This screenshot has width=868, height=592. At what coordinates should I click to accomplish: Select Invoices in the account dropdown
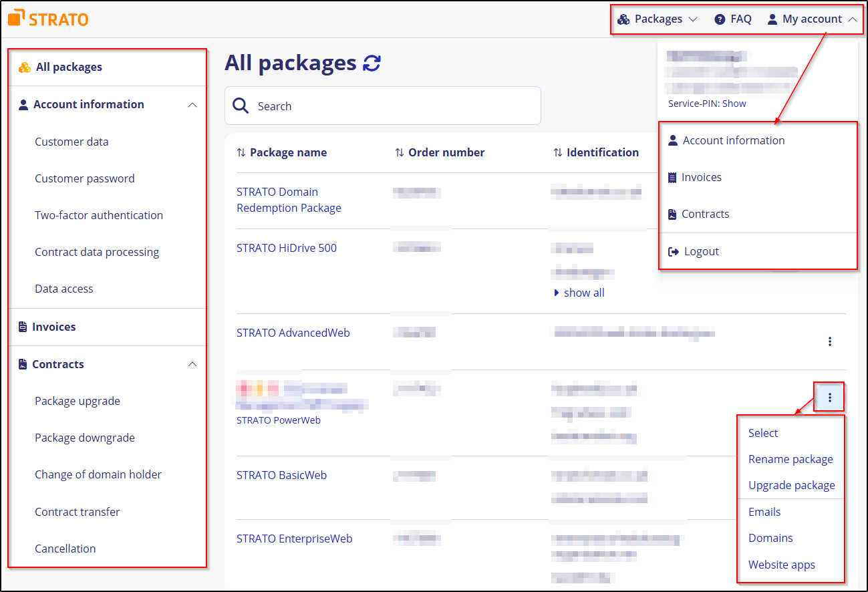(701, 178)
